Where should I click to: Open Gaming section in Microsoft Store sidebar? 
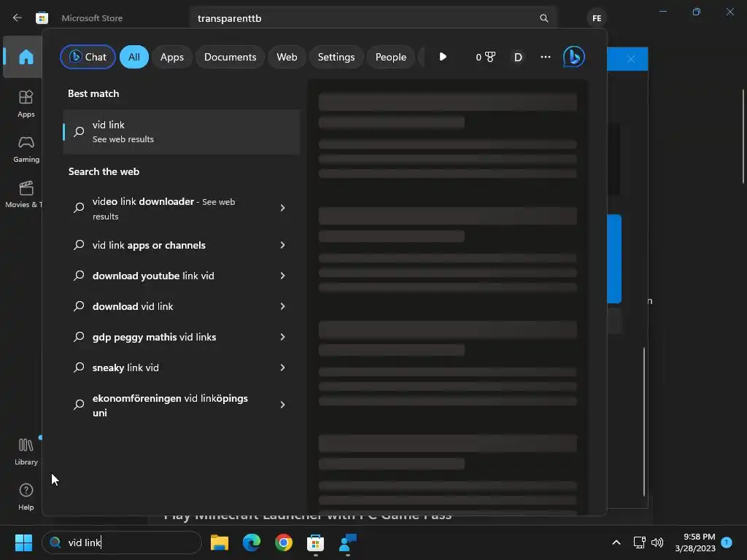[x=26, y=149]
